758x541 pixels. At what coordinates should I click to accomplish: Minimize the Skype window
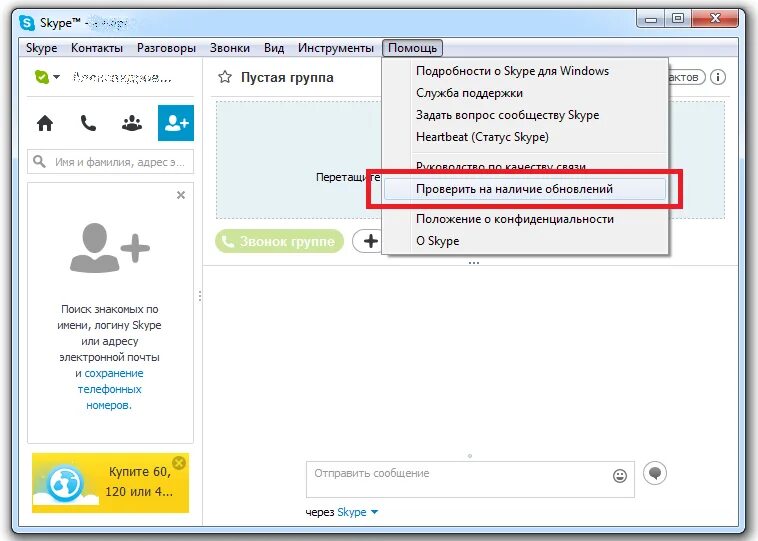click(651, 19)
